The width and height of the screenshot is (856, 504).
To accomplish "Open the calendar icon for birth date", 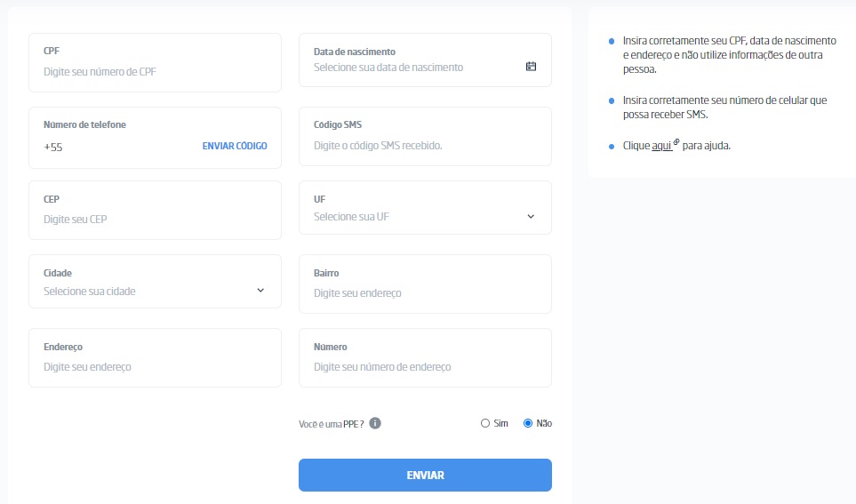I will (x=531, y=67).
